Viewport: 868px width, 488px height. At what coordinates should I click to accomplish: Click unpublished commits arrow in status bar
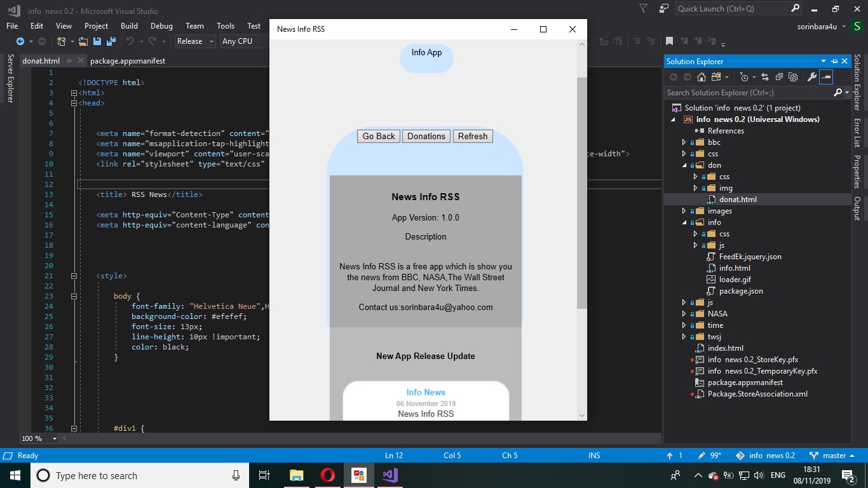(670, 456)
